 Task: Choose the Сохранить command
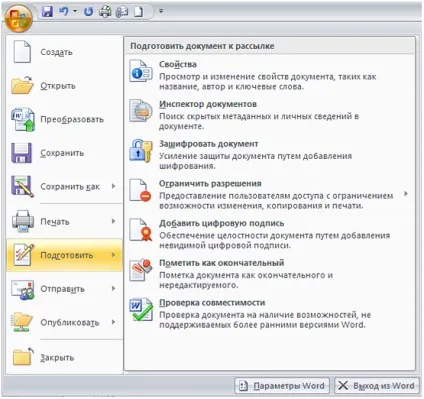coord(64,153)
